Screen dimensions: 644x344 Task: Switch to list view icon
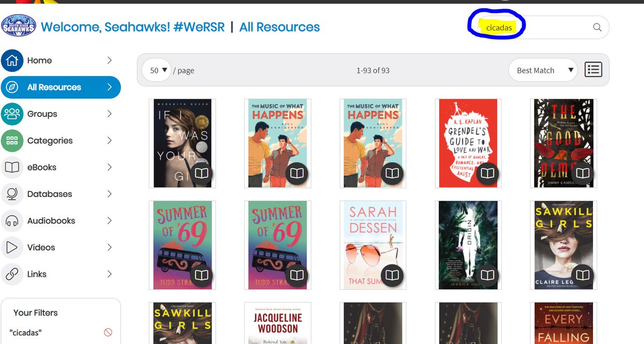pyautogui.click(x=593, y=70)
